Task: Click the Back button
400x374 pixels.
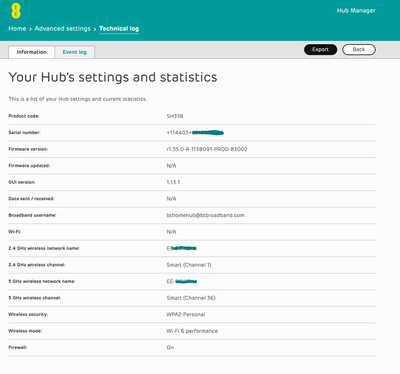Action: 359,50
